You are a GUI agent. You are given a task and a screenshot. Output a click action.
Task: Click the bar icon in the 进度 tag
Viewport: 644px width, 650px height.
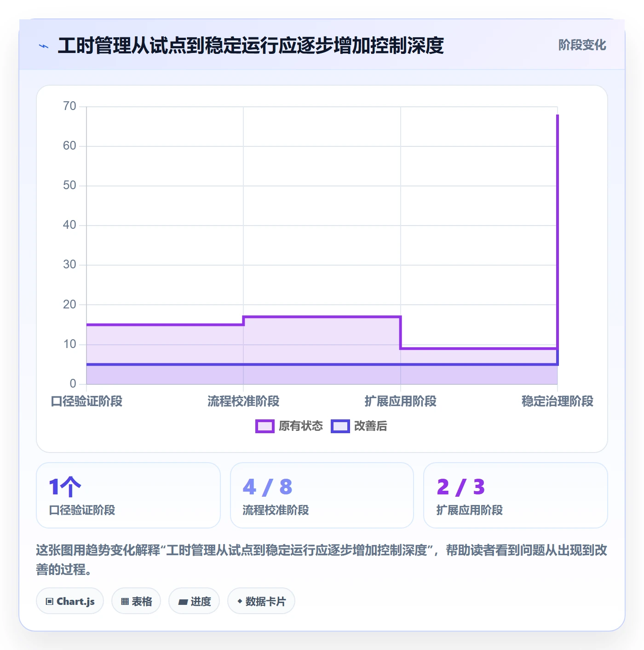coord(183,602)
